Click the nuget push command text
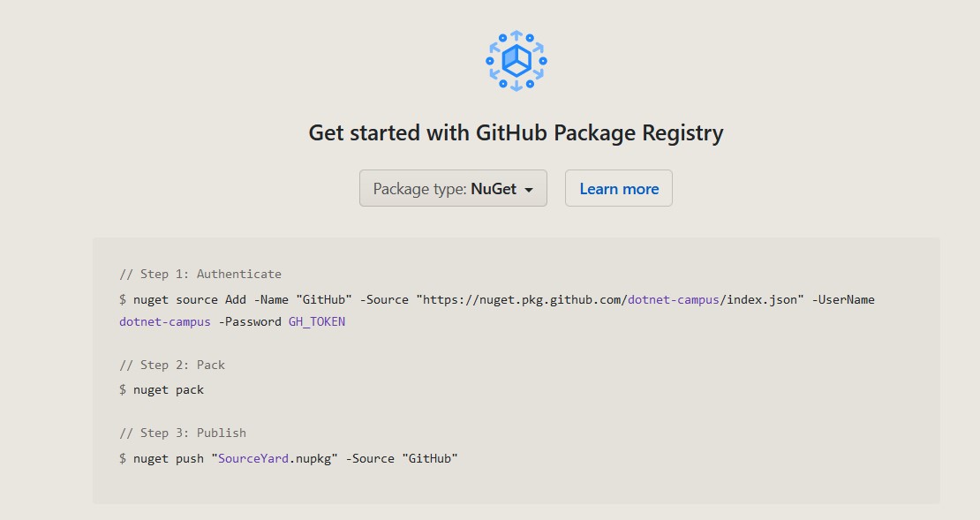Viewport: 980px width, 520px height. [x=168, y=459]
